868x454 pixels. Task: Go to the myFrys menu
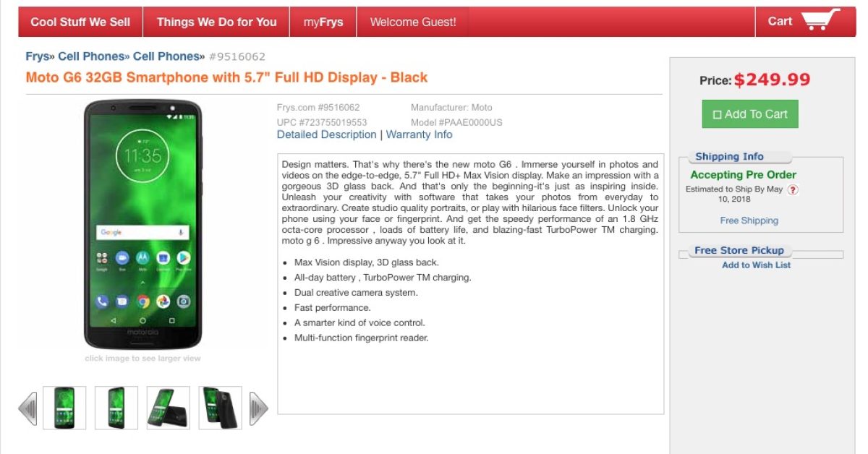tap(323, 22)
